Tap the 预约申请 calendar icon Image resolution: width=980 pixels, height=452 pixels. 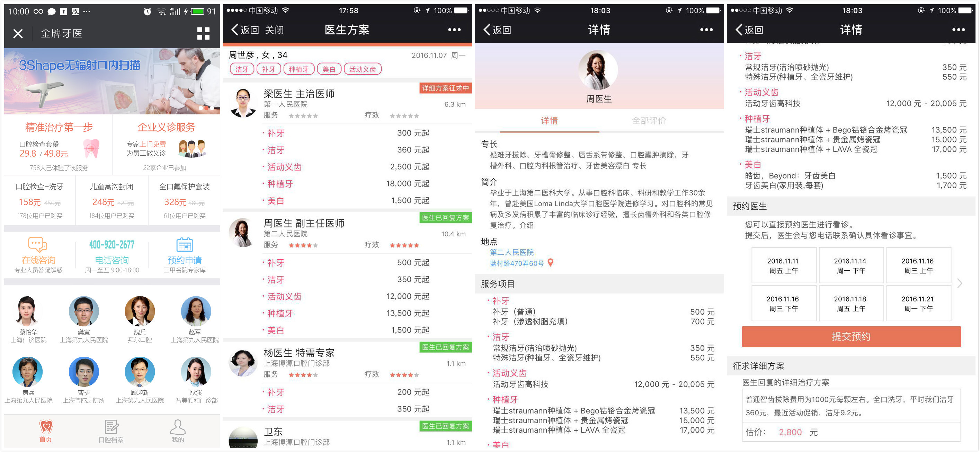(185, 245)
